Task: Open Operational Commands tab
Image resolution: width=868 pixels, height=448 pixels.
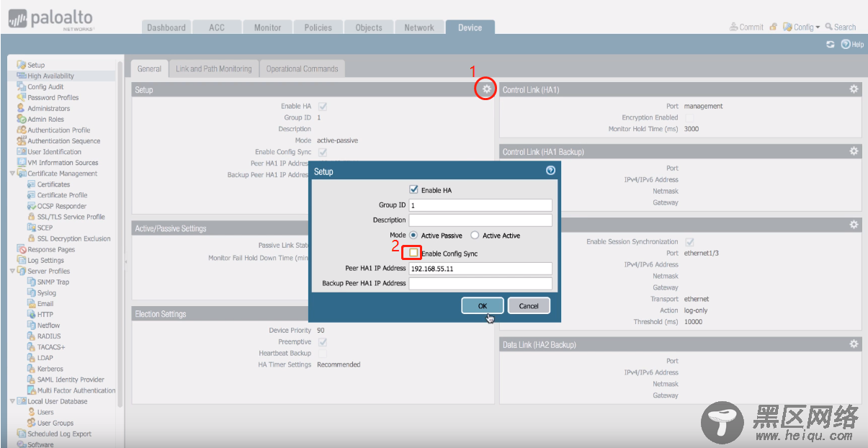Action: (x=302, y=69)
